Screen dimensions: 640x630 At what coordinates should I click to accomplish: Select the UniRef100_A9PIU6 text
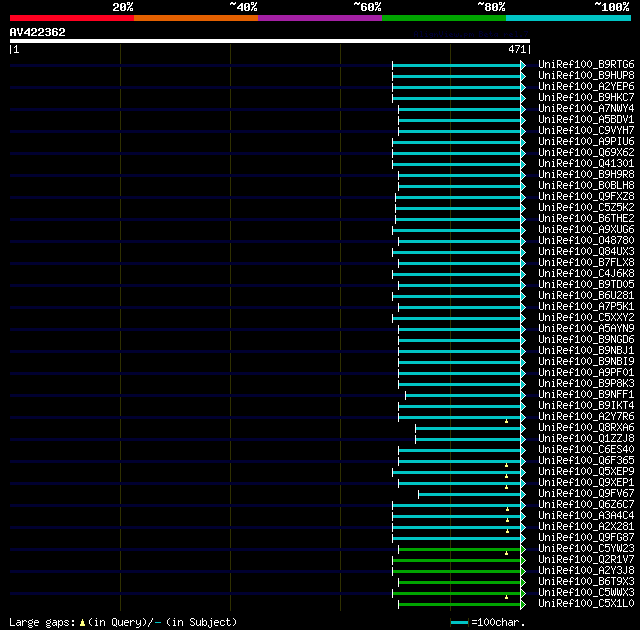click(x=586, y=142)
